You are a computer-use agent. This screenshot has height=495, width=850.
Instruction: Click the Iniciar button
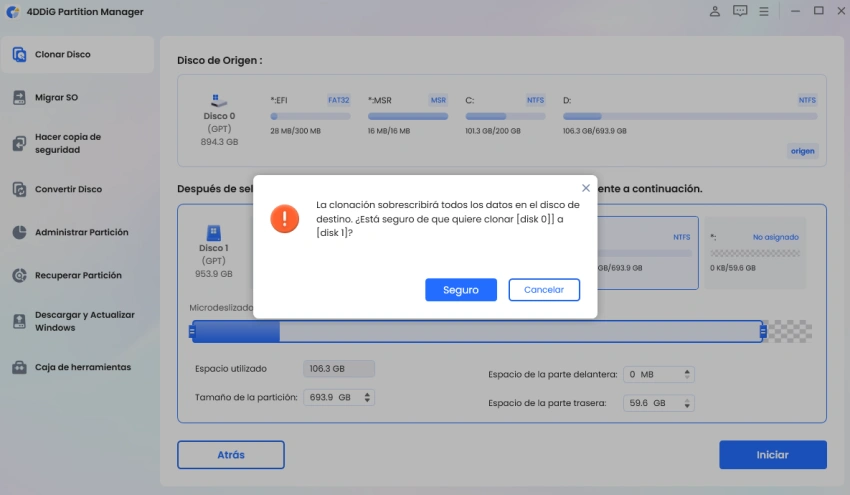(772, 454)
